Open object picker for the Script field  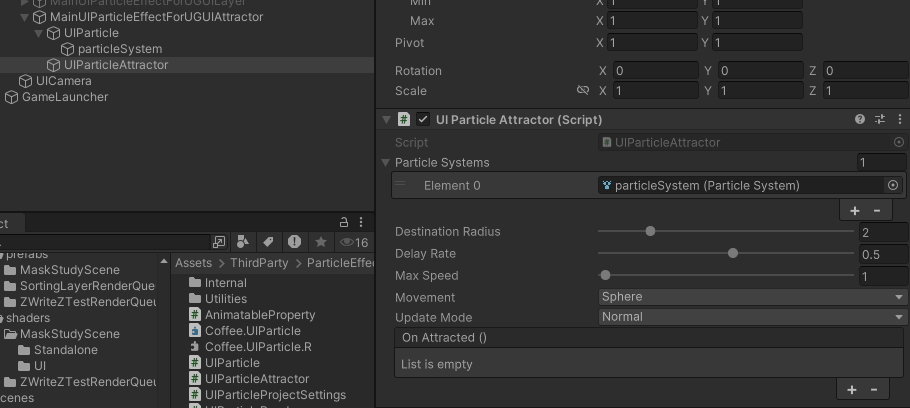(x=898, y=142)
